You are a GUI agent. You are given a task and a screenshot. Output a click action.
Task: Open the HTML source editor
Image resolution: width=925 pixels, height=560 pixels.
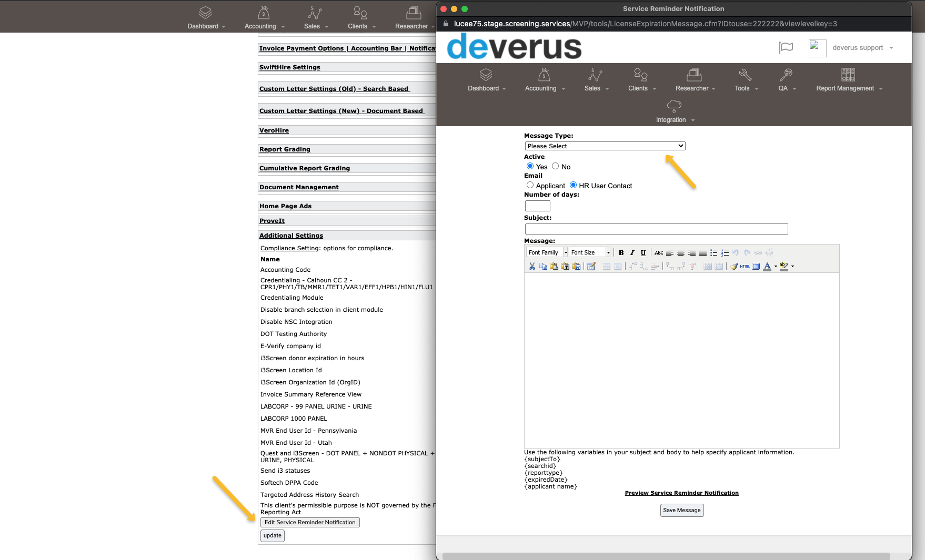coord(745,266)
